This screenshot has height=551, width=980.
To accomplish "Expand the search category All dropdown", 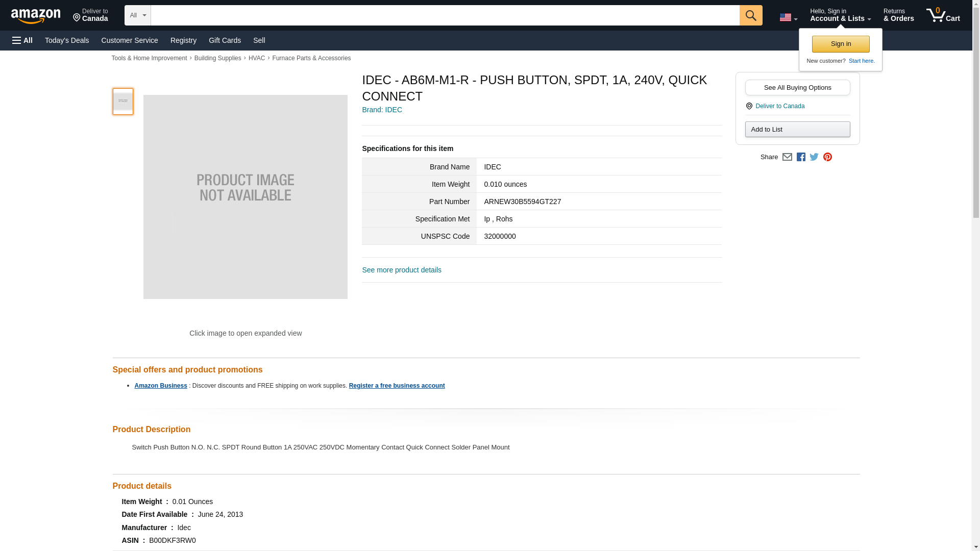I will point(137,15).
